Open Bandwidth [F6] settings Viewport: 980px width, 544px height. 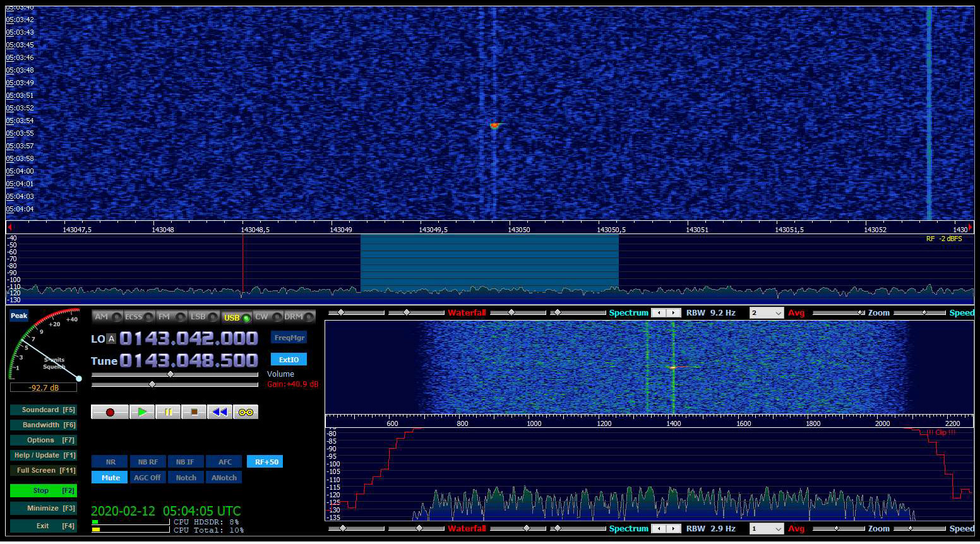tap(43, 425)
